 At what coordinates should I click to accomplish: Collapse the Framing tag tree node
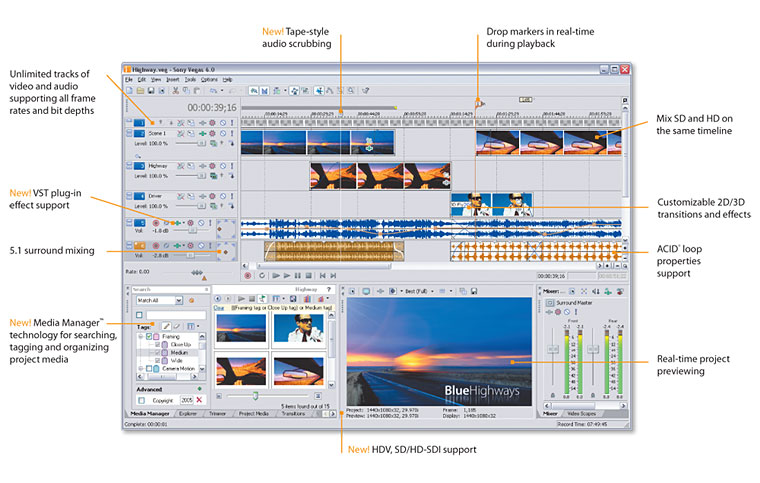[141, 336]
